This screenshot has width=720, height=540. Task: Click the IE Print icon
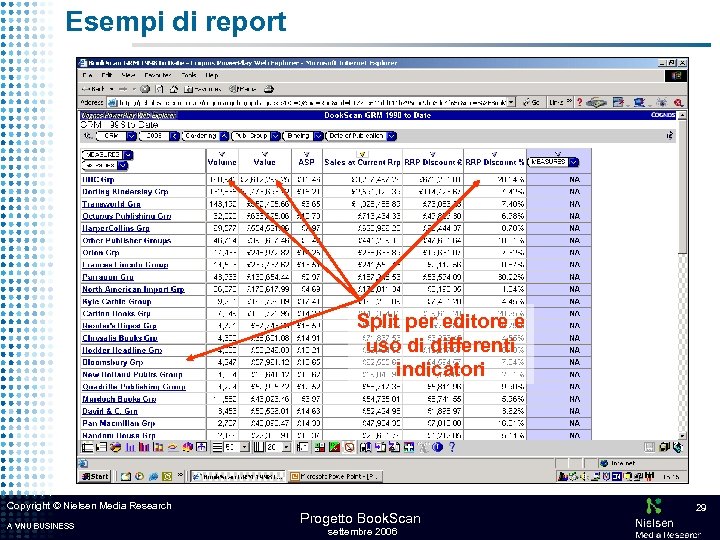coord(269,89)
